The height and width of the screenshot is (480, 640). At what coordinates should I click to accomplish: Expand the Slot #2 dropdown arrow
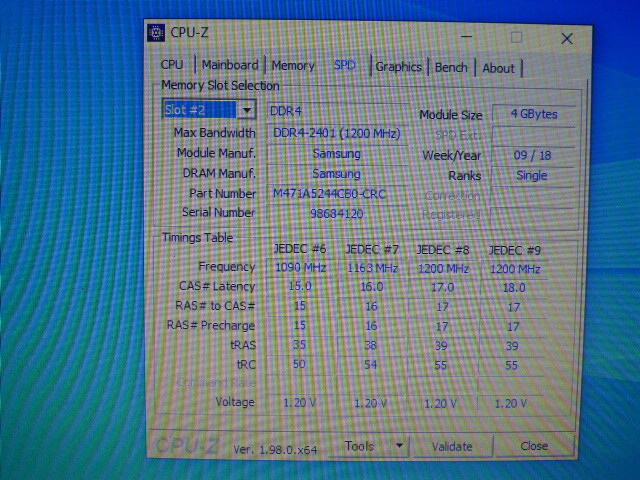247,110
